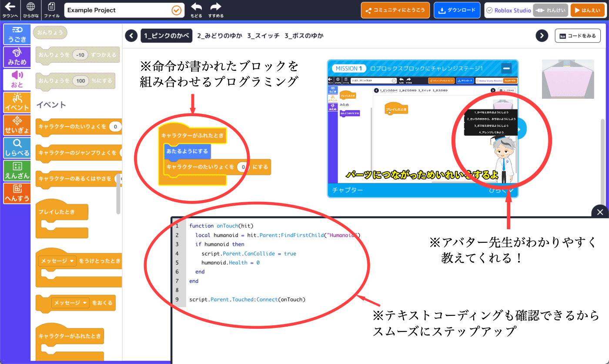Click コミュニティにとうこう button

395,10
